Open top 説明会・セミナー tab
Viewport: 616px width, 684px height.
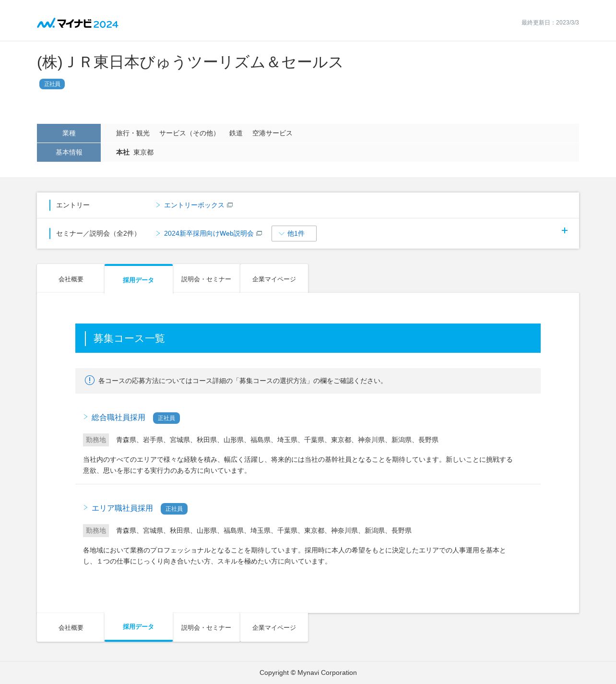[x=206, y=279]
